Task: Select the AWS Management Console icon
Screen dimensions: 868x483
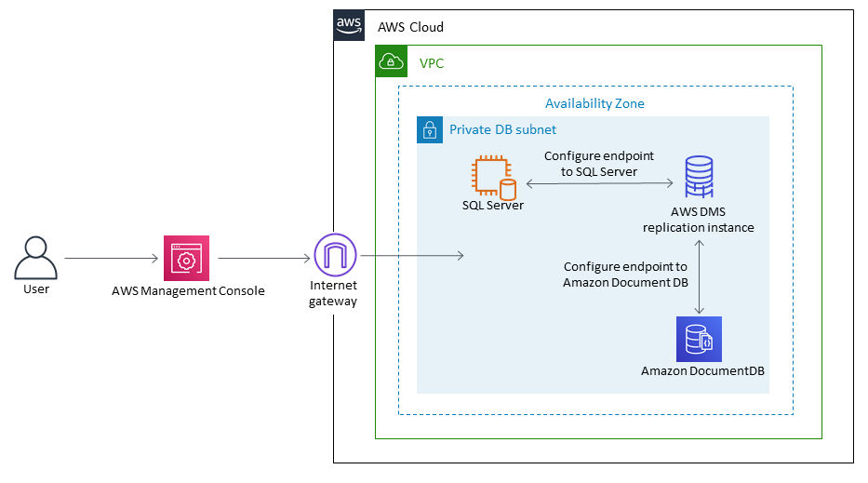Action: pos(187,258)
